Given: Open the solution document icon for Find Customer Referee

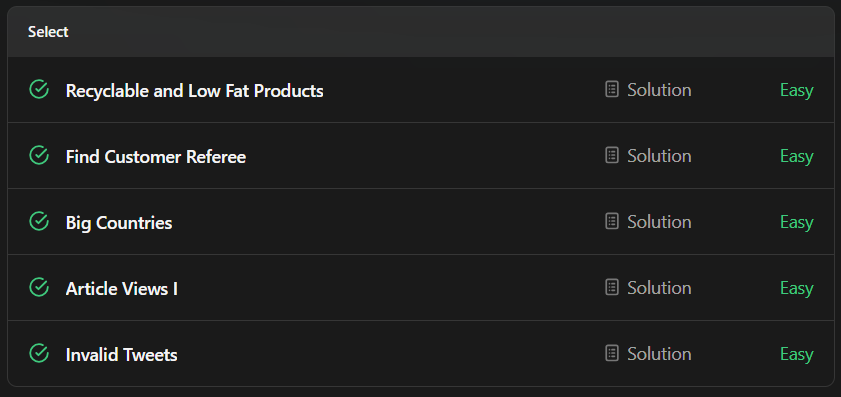Looking at the screenshot, I should (x=612, y=156).
